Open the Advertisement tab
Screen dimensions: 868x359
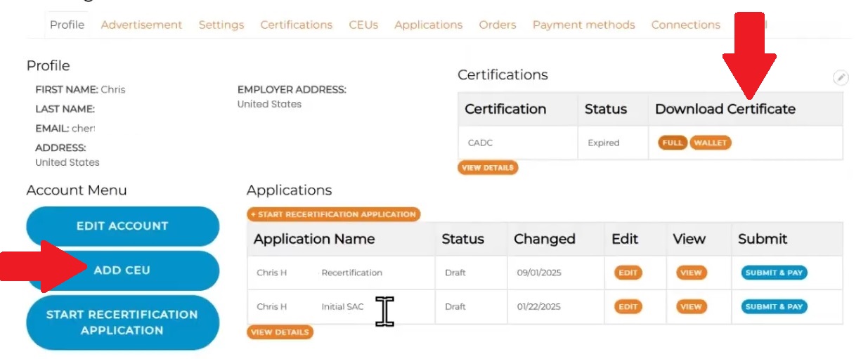(x=141, y=25)
